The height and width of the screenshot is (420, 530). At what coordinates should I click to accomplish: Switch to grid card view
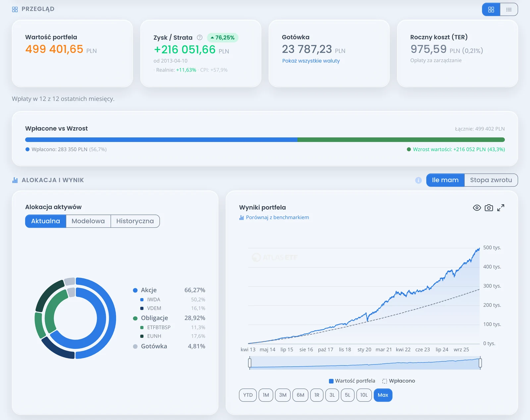pos(491,10)
